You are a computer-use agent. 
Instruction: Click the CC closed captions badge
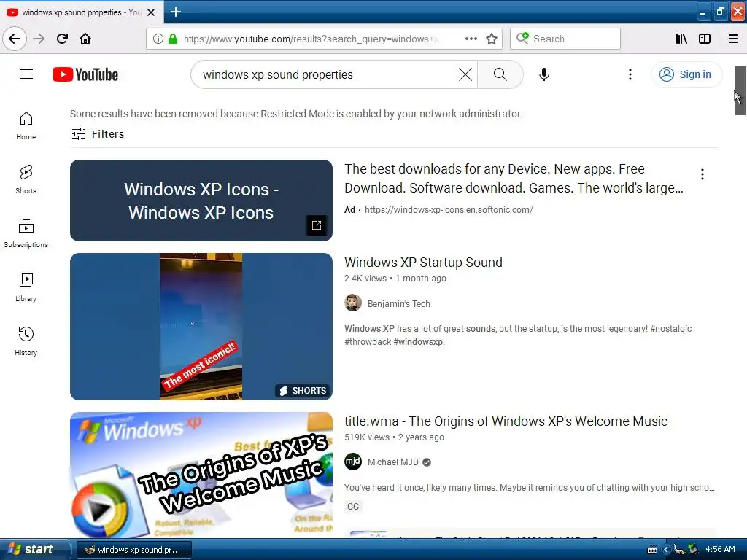pyautogui.click(x=353, y=506)
